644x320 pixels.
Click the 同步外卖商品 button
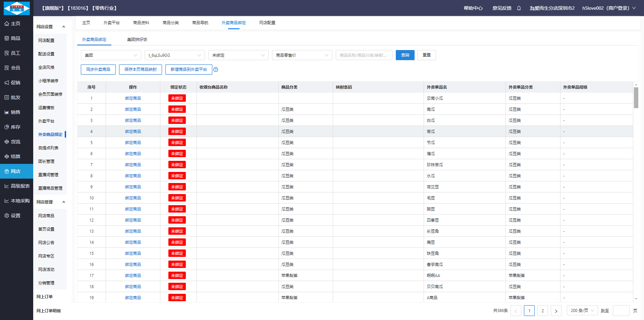[x=98, y=70]
